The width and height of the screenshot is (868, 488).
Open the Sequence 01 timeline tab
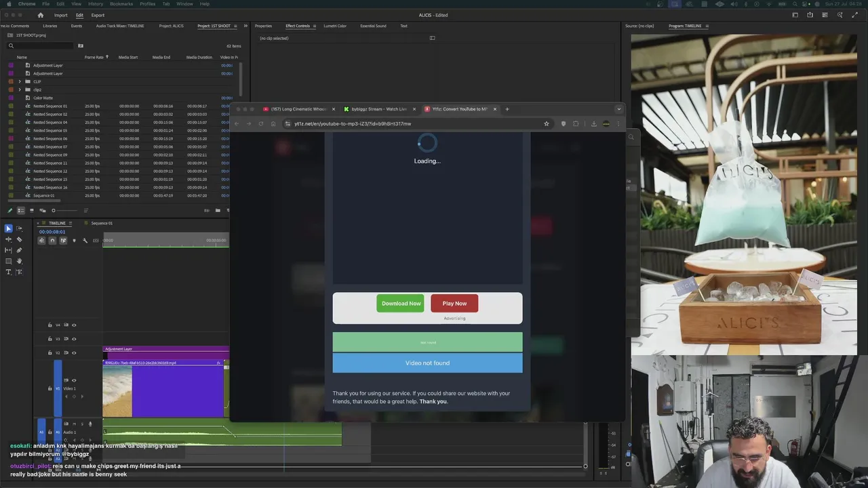[102, 223]
